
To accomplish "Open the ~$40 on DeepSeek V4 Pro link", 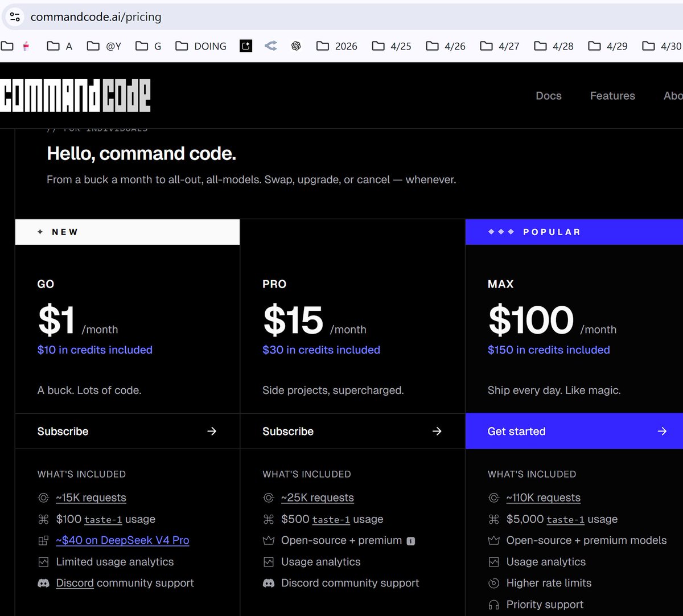I will [x=122, y=540].
